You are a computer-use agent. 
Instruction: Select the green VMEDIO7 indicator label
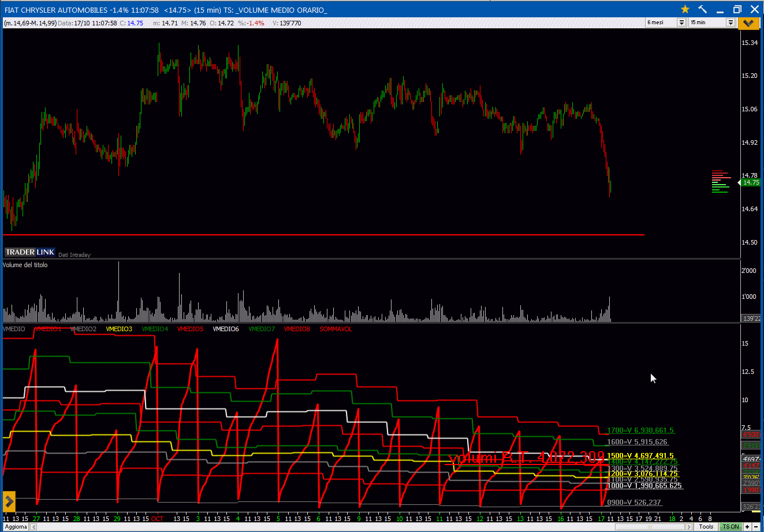tap(262, 329)
